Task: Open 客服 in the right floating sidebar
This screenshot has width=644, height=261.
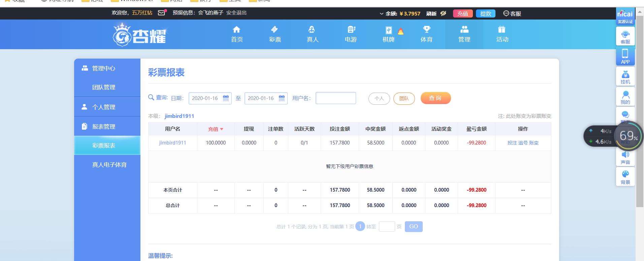Action: pos(625,36)
